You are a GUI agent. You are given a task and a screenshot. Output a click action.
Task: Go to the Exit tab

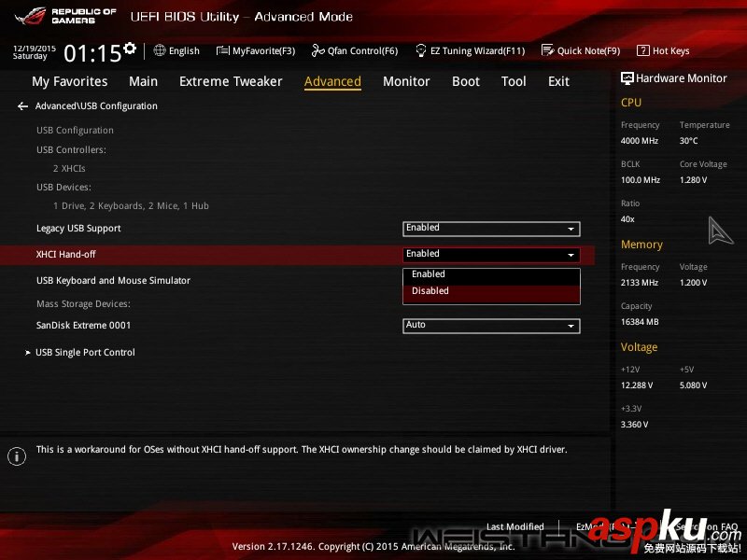click(558, 81)
